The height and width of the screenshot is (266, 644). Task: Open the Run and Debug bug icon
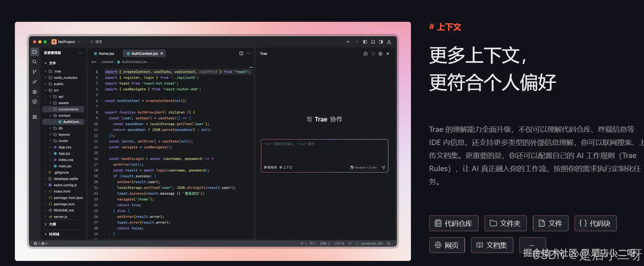tap(34, 92)
